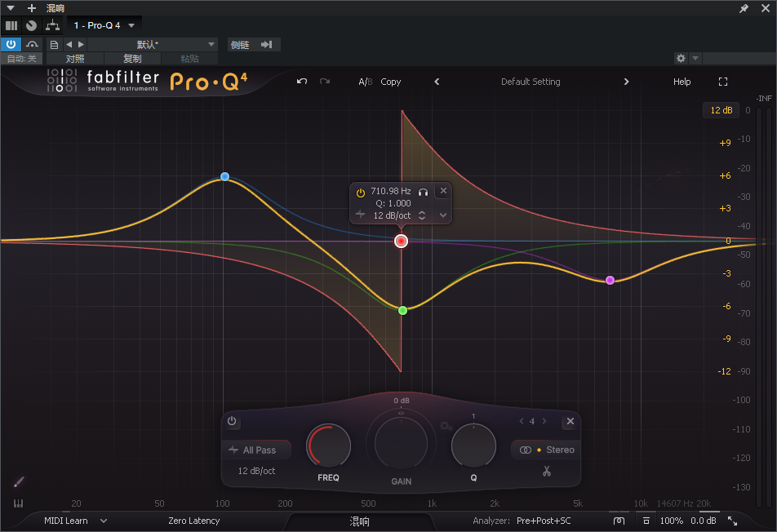777x532 pixels.
Task: Select the purple band node on the curve
Action: pos(610,280)
